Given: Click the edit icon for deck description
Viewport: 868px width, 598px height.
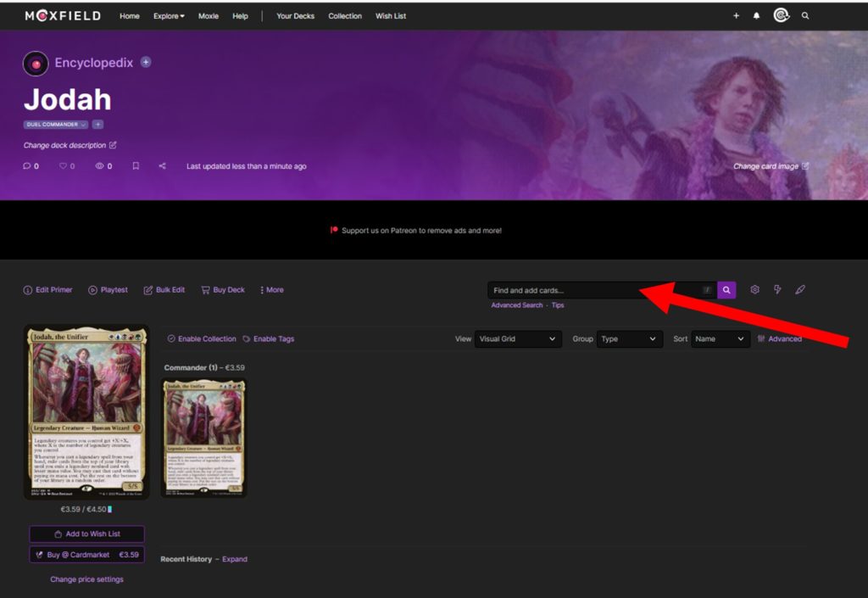Looking at the screenshot, I should tap(113, 145).
